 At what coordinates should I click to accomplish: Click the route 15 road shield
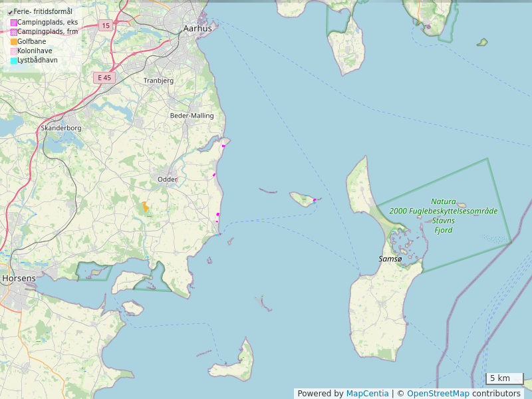tap(105, 25)
